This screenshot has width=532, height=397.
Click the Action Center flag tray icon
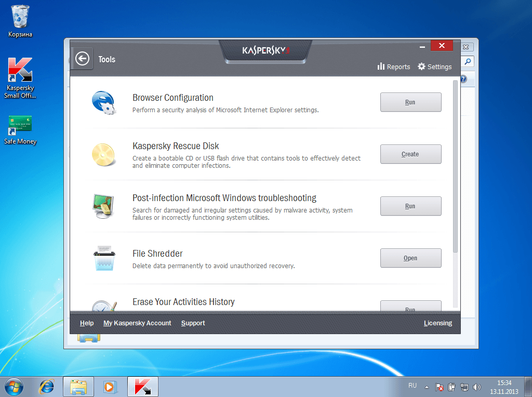(x=439, y=387)
